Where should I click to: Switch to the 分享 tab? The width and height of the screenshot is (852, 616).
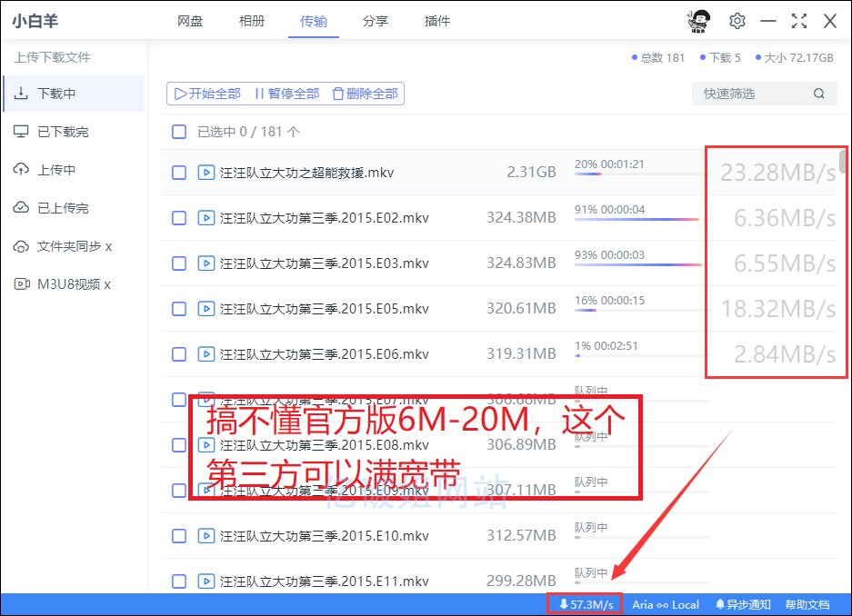pos(376,20)
